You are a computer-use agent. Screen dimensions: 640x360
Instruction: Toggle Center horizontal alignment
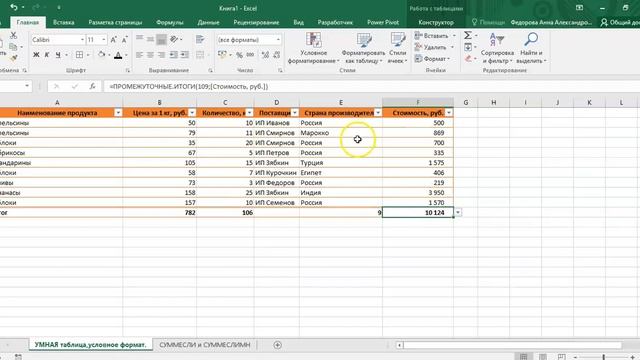(x=150, y=55)
